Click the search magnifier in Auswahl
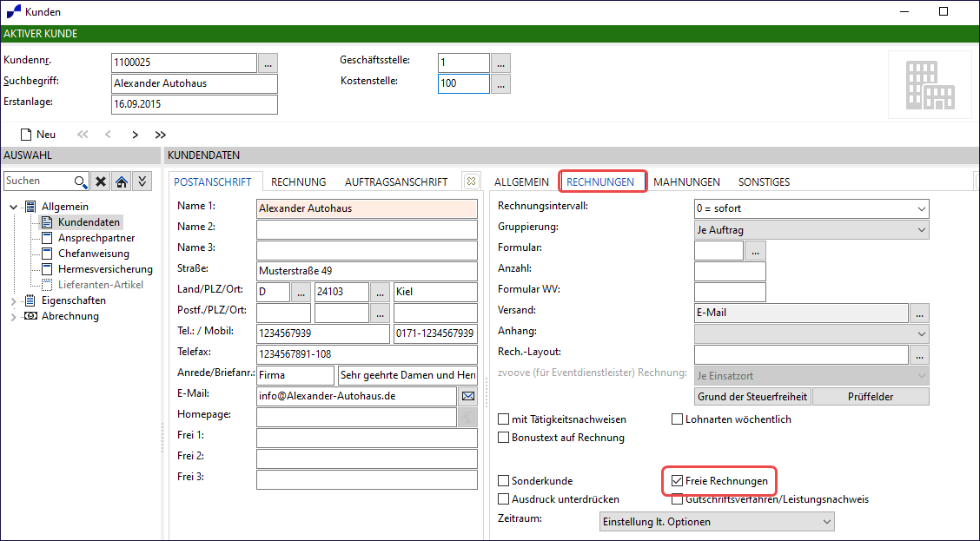The width and height of the screenshot is (980, 541). 80,181
